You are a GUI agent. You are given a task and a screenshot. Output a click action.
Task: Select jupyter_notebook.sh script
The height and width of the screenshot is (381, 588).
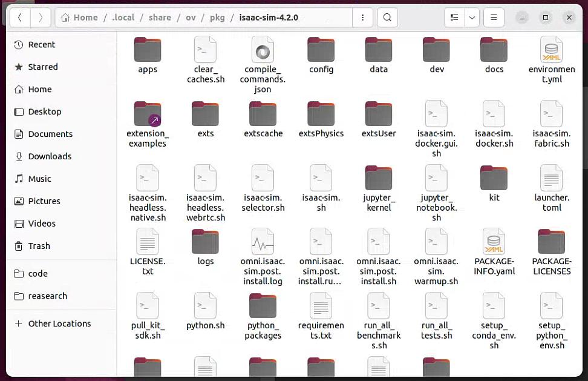(x=437, y=193)
